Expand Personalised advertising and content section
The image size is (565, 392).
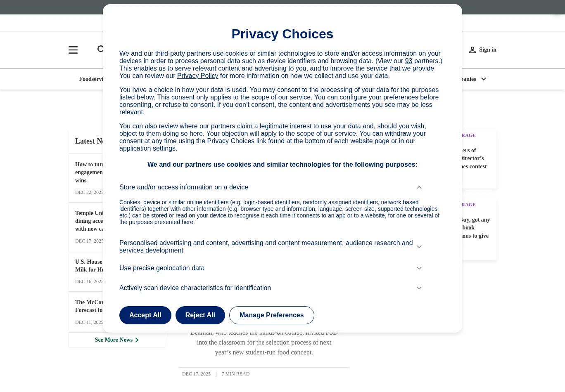[x=419, y=247]
